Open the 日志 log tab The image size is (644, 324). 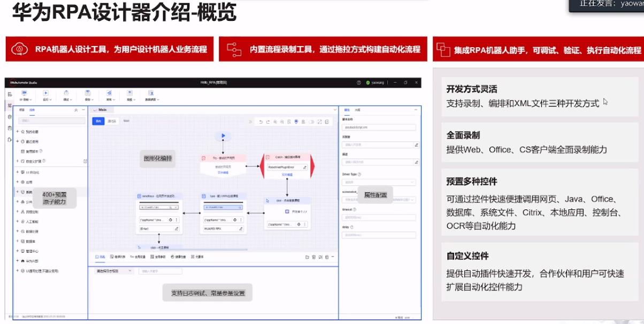tap(100, 257)
